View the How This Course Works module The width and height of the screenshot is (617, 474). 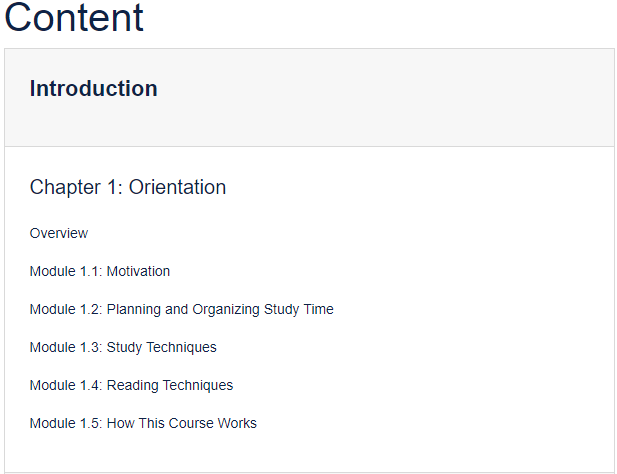(143, 423)
